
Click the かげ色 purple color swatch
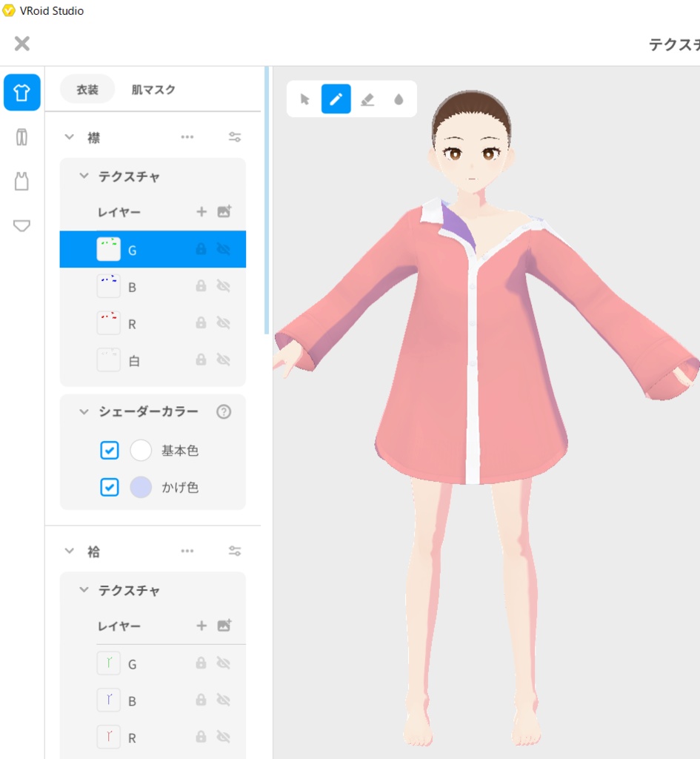click(x=140, y=487)
